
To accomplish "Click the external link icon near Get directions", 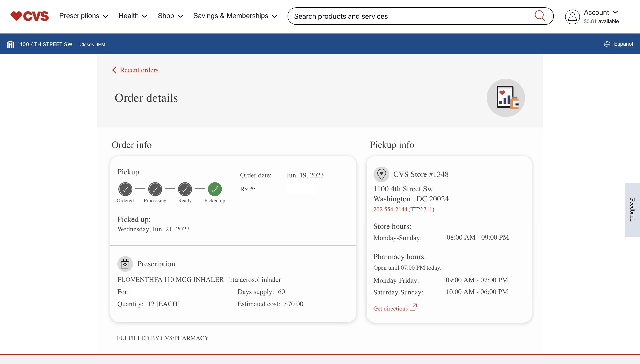I will pos(413,307).
